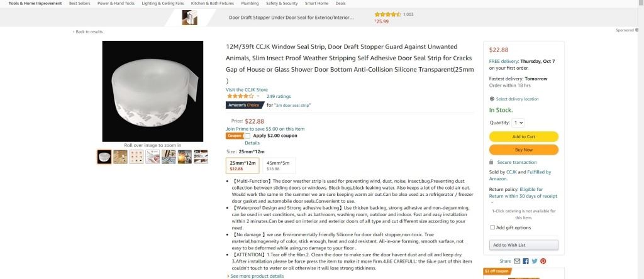Select the 25mm*12m size swatch

243,165
